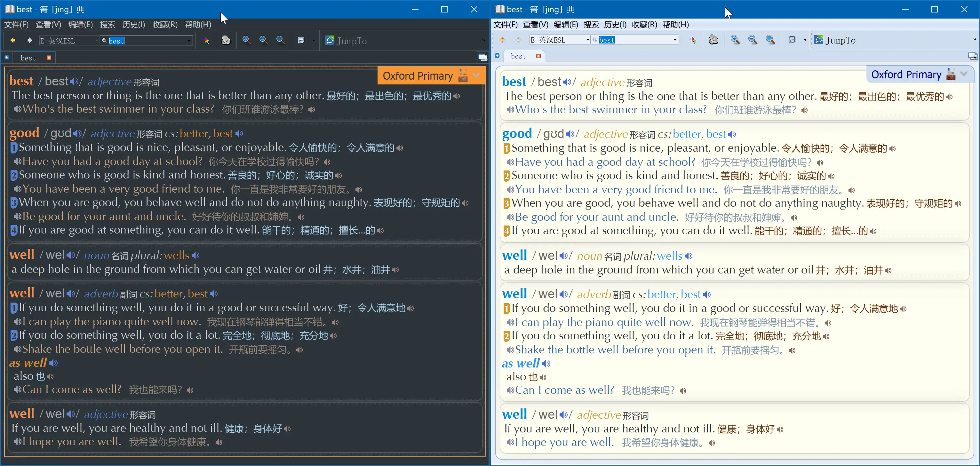980x466 pixels.
Task: Click the search input field in left window
Action: pos(148,41)
